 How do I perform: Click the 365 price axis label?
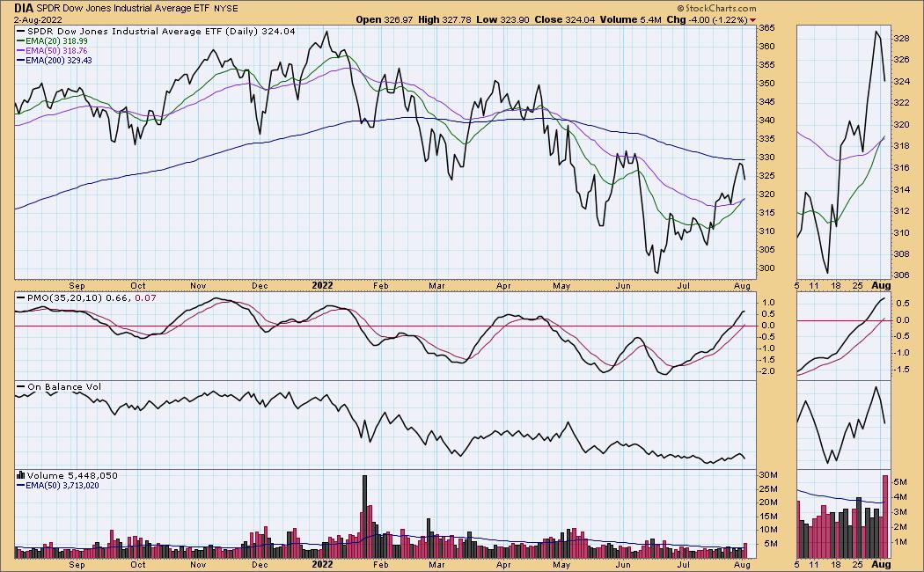[x=766, y=27]
